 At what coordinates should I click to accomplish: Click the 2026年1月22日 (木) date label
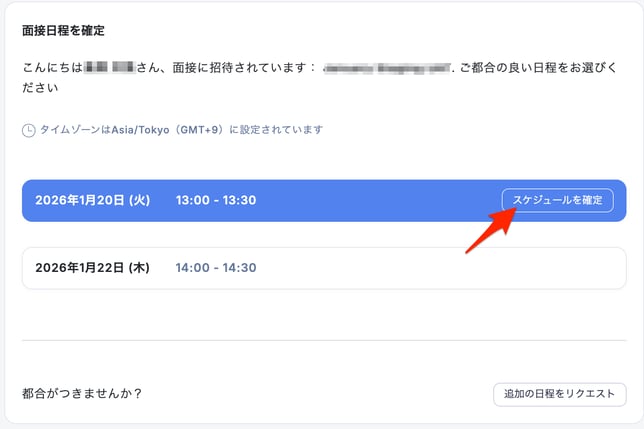pos(92,268)
